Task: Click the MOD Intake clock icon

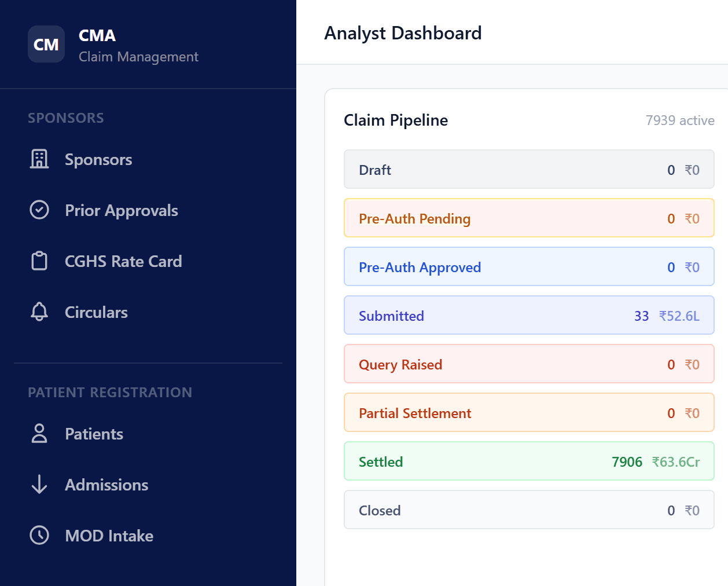Action: (x=39, y=536)
